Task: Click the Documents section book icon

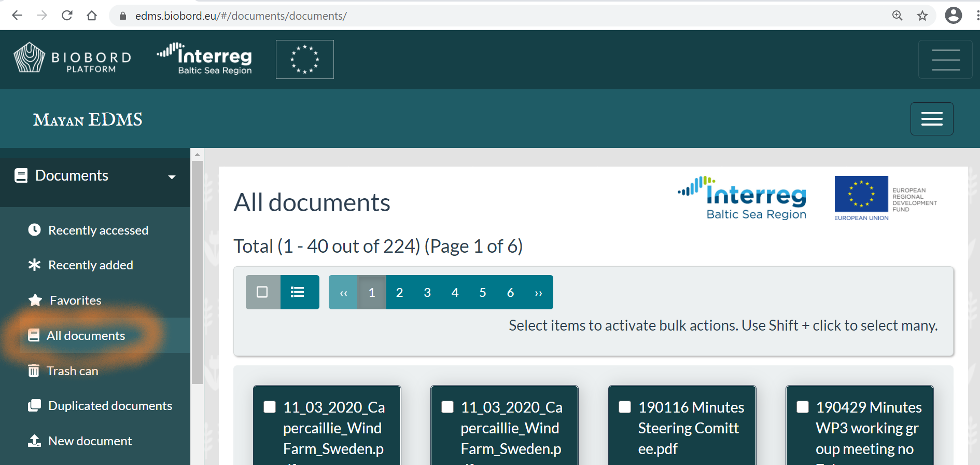Action: pyautogui.click(x=21, y=175)
